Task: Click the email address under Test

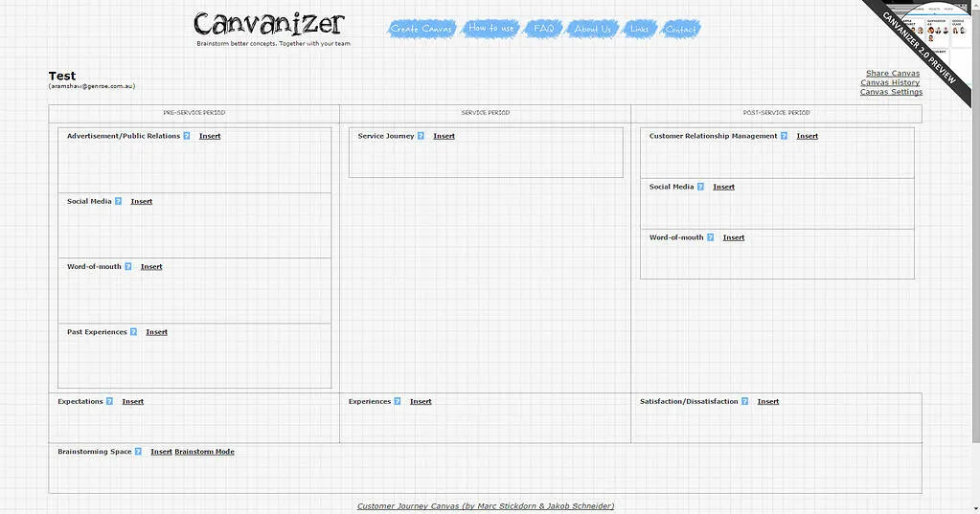Action: [x=92, y=86]
